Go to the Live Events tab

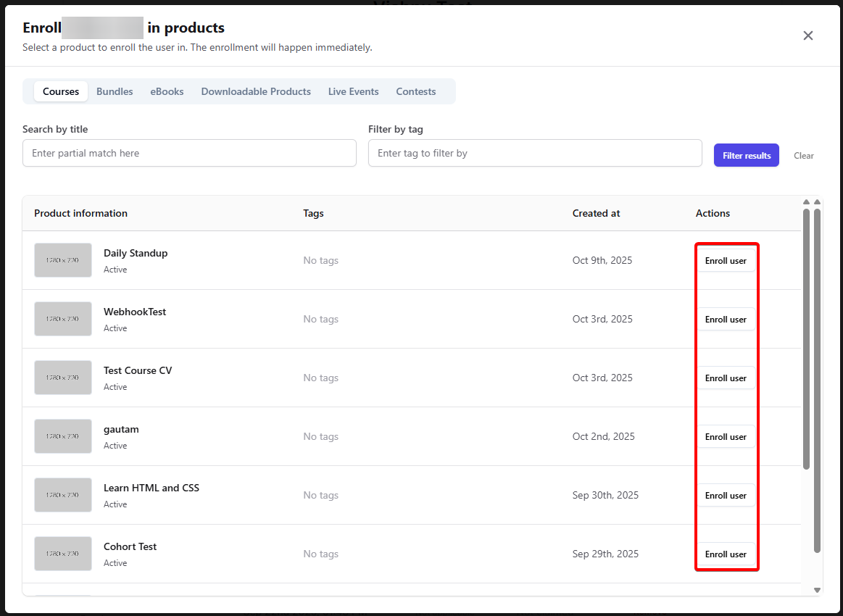pos(353,91)
